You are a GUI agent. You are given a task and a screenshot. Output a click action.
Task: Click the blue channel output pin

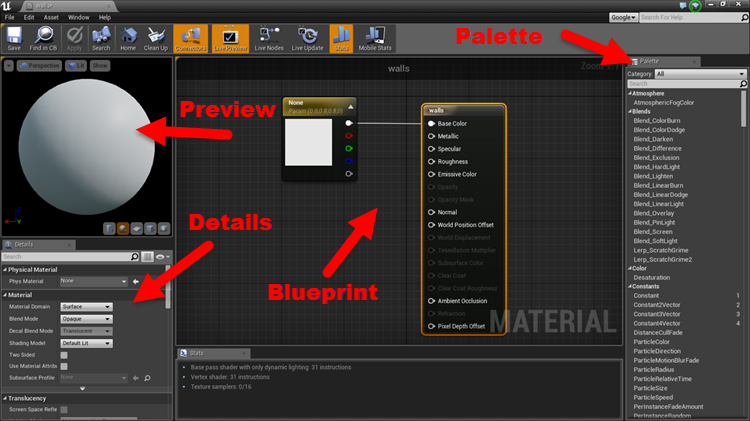[x=349, y=161]
